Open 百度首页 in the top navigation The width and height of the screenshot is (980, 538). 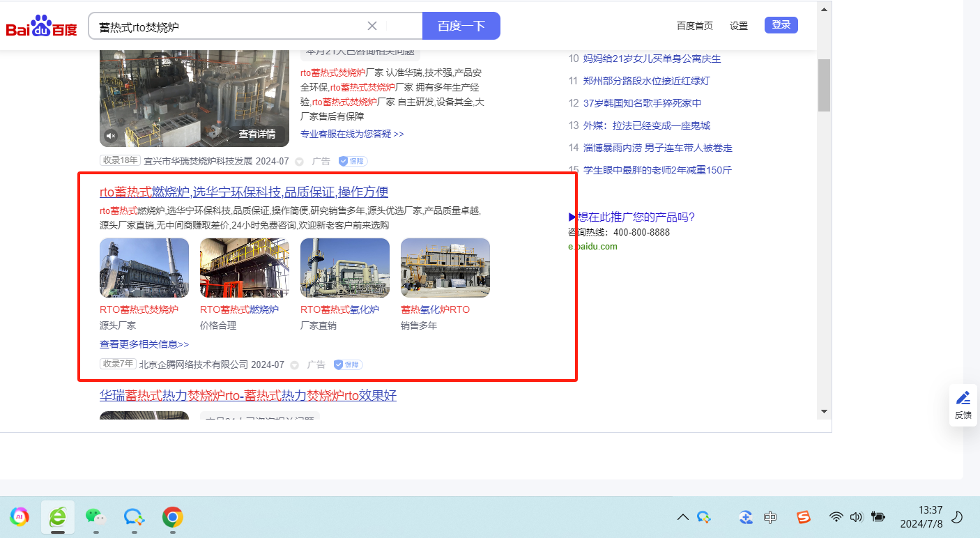[x=694, y=26]
